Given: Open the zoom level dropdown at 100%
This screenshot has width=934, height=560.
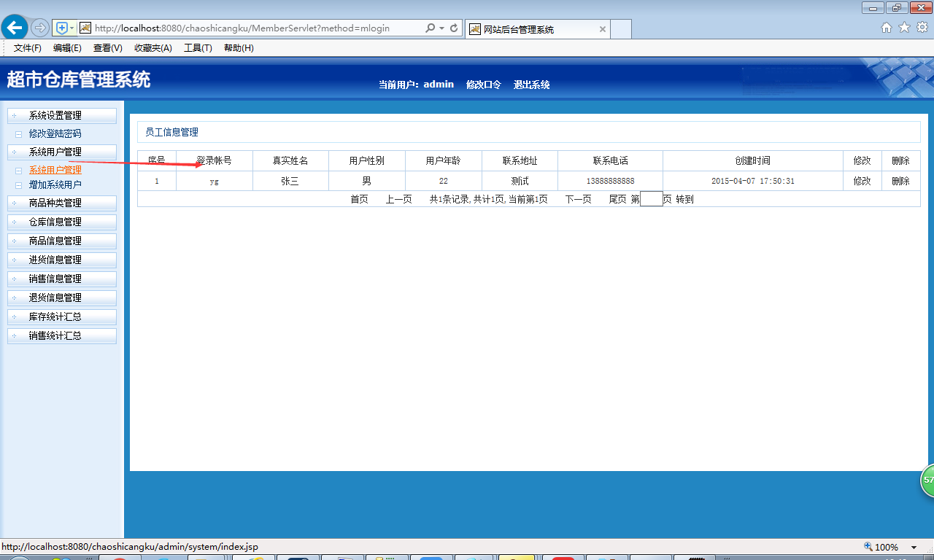Looking at the screenshot, I should coord(914,547).
